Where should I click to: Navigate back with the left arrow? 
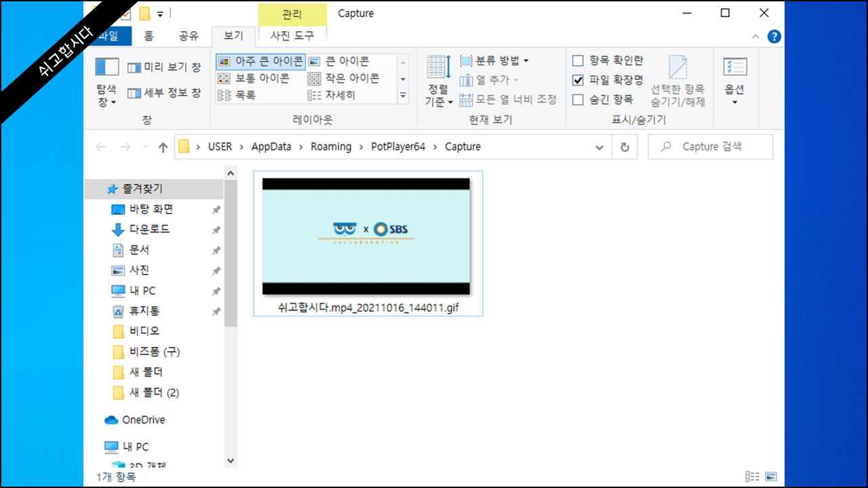point(101,147)
